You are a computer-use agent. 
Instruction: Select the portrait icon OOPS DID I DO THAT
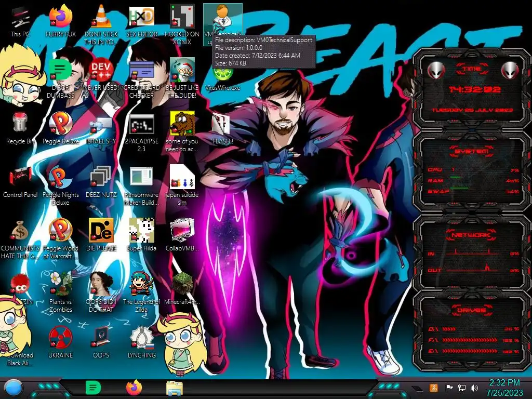click(x=101, y=292)
